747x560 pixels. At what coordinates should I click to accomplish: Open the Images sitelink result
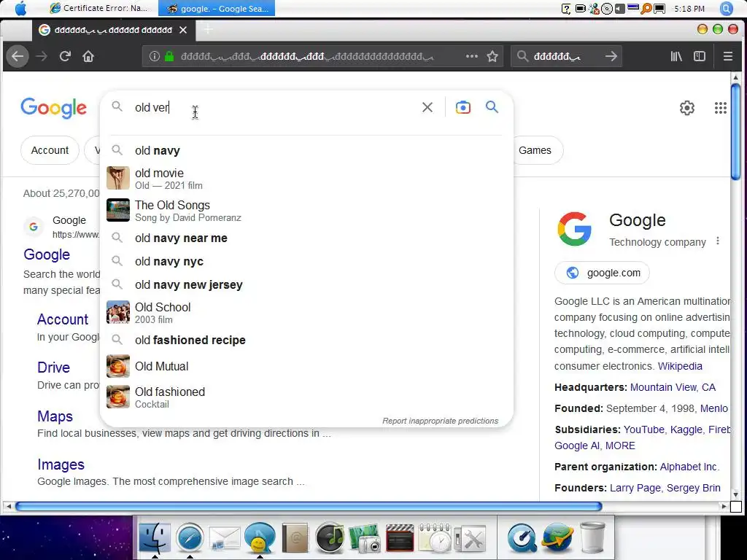(61, 464)
